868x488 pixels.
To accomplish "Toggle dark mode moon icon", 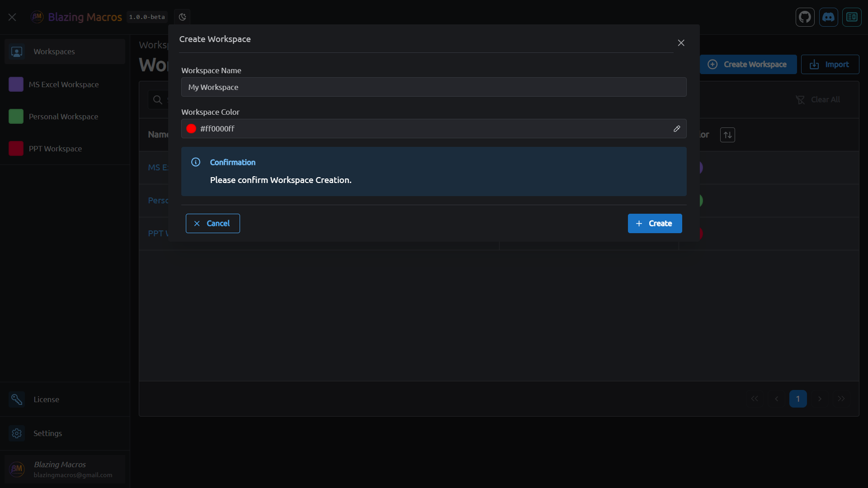I will [x=182, y=17].
